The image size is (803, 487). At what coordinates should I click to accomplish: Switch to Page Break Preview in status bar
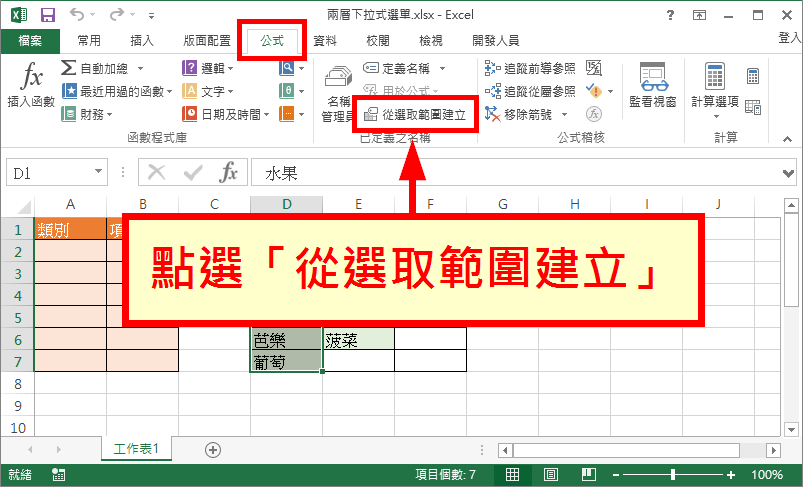pos(588,475)
